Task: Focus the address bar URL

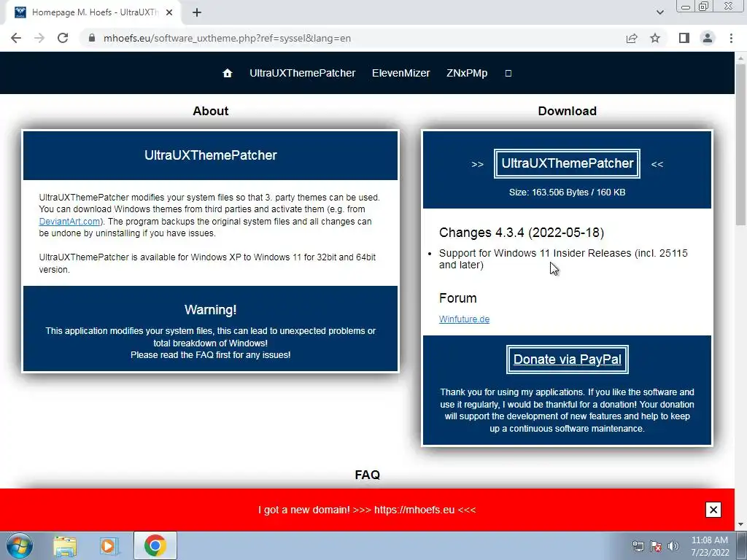Action: 228,38
